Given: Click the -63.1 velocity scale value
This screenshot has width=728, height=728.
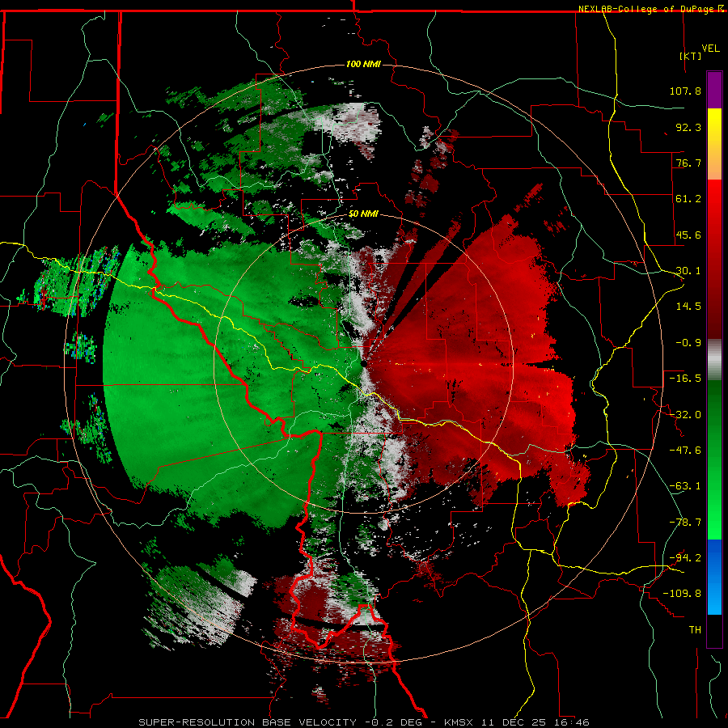Looking at the screenshot, I should click(685, 486).
